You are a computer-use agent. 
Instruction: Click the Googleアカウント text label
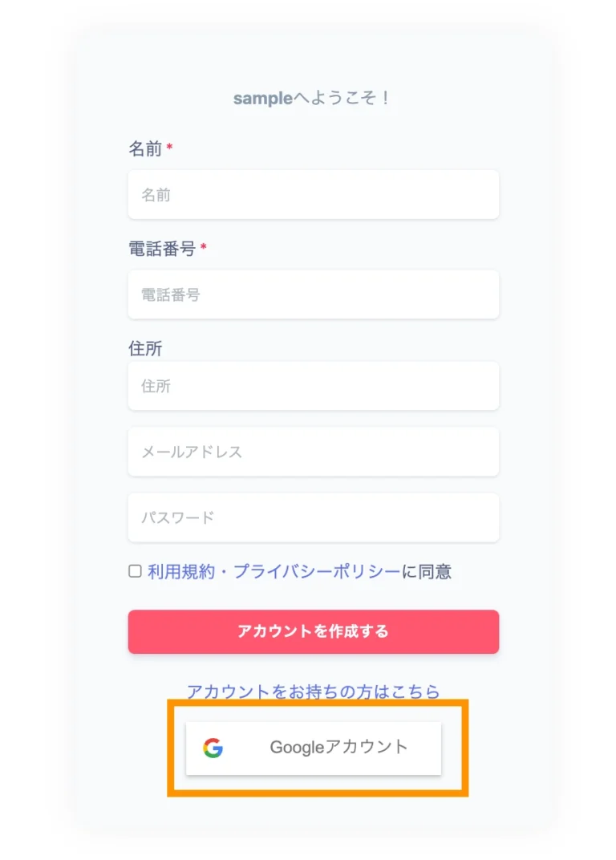(x=338, y=748)
